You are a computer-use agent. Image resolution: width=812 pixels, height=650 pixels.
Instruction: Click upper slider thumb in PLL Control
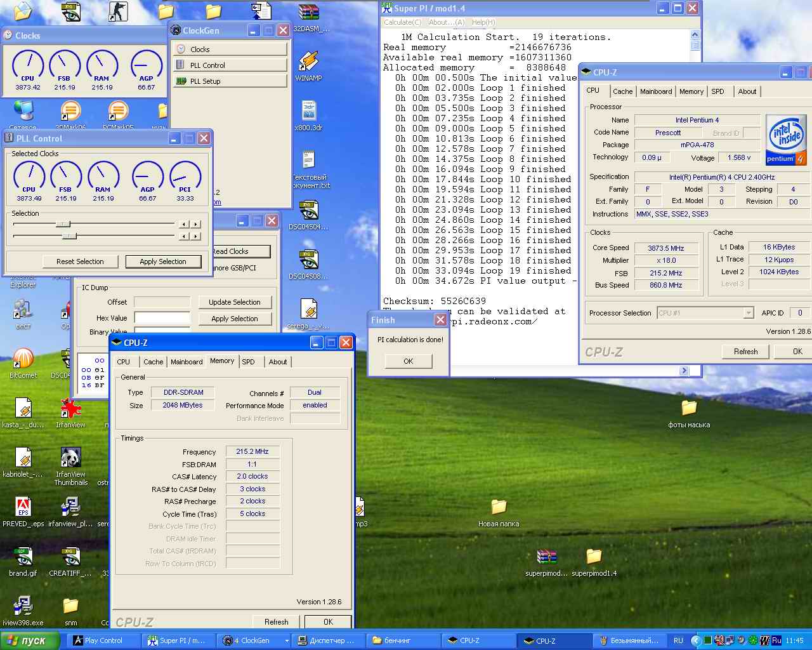[63, 224]
